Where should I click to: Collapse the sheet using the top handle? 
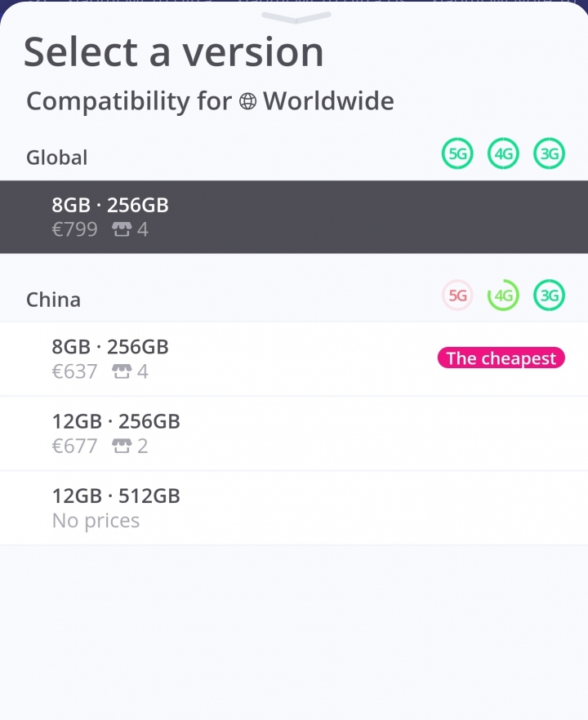click(296, 17)
